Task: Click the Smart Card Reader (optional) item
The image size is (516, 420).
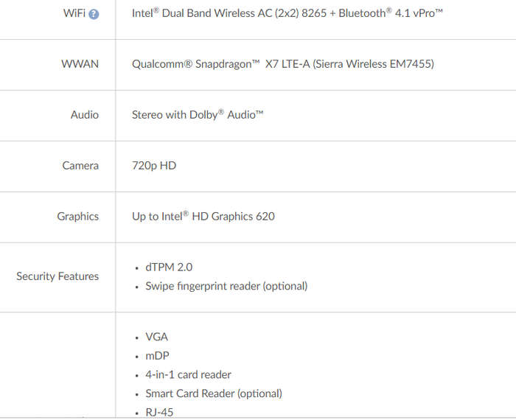Action: tap(214, 393)
